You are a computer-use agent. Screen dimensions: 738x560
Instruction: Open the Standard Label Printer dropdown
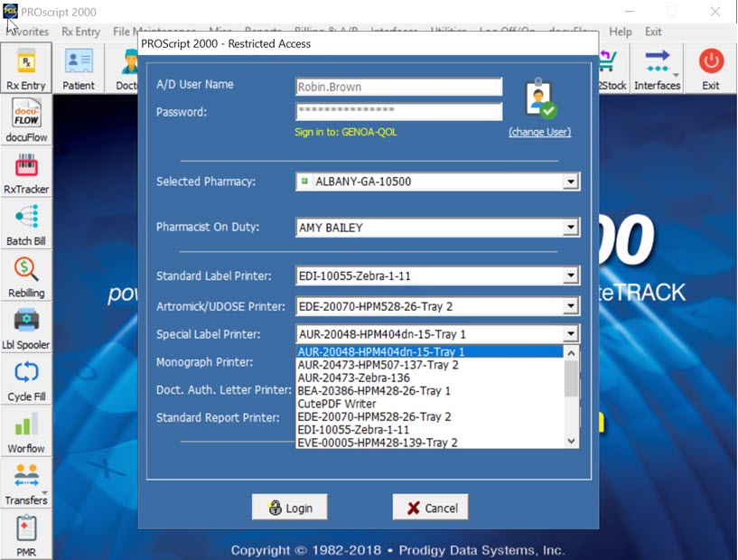point(570,276)
